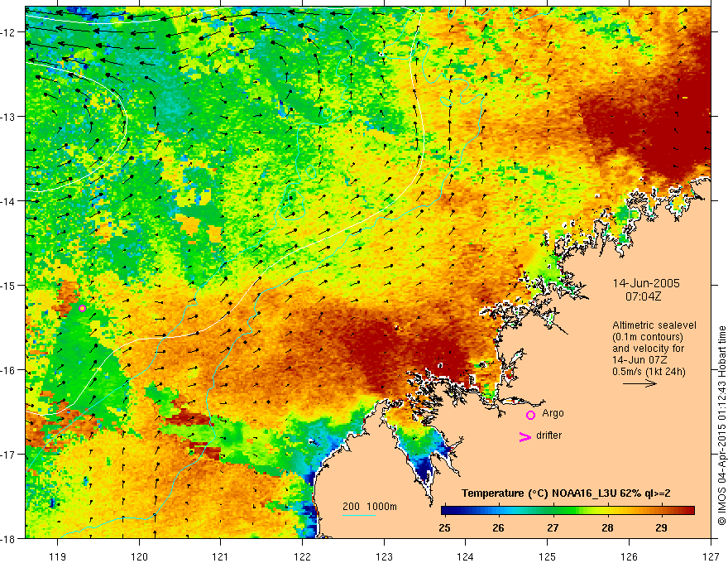
Task: Click the '200 1000m' bathymetry label
Action: point(370,506)
